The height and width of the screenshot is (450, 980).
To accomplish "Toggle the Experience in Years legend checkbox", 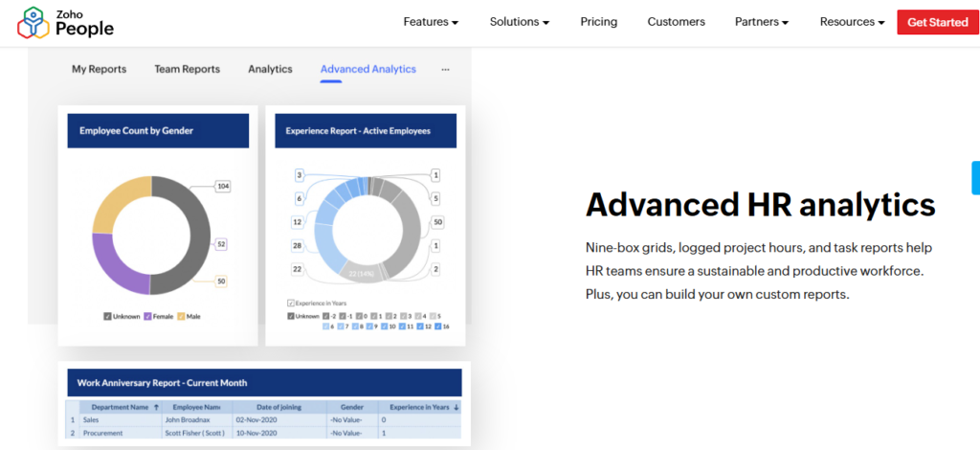I will (291, 304).
